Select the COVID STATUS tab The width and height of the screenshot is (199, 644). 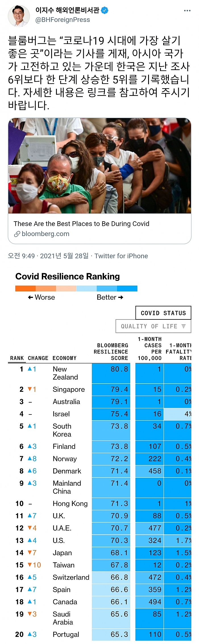point(163,313)
